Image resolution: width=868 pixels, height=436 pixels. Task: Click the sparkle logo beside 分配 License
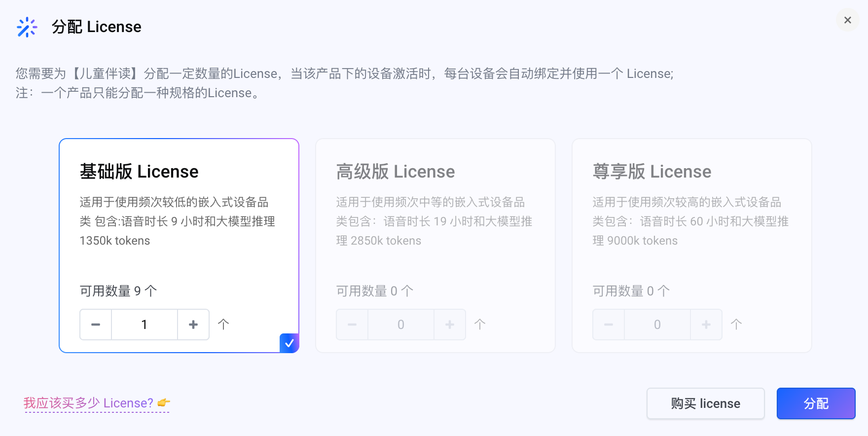tap(27, 27)
